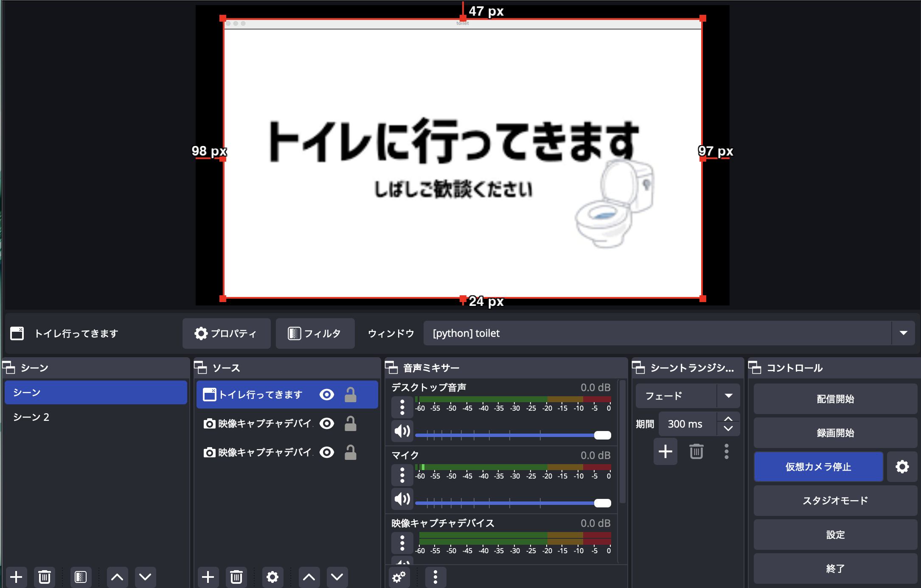Delete selected scene using trash icon
Viewport: 921px width, 588px height.
pos(44,577)
